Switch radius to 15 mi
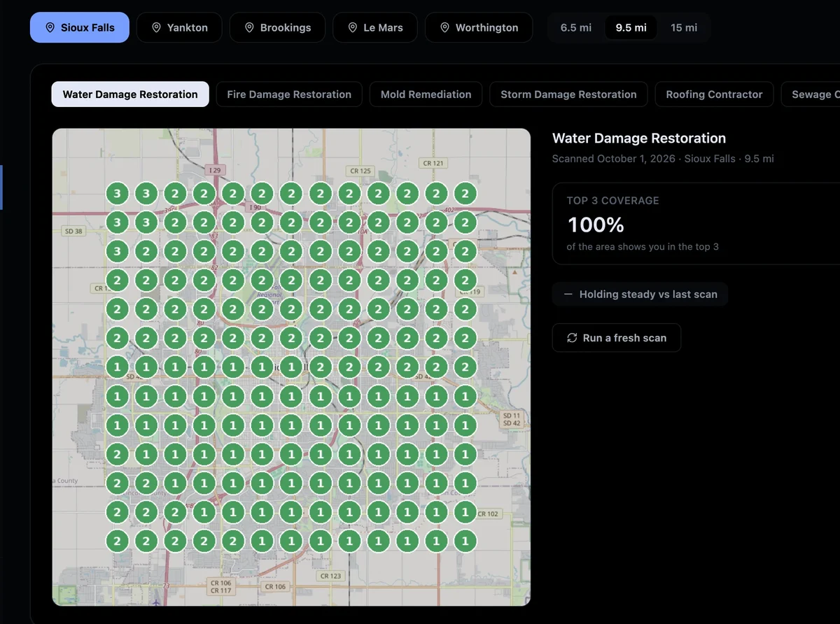Image resolution: width=840 pixels, height=624 pixels. point(684,27)
